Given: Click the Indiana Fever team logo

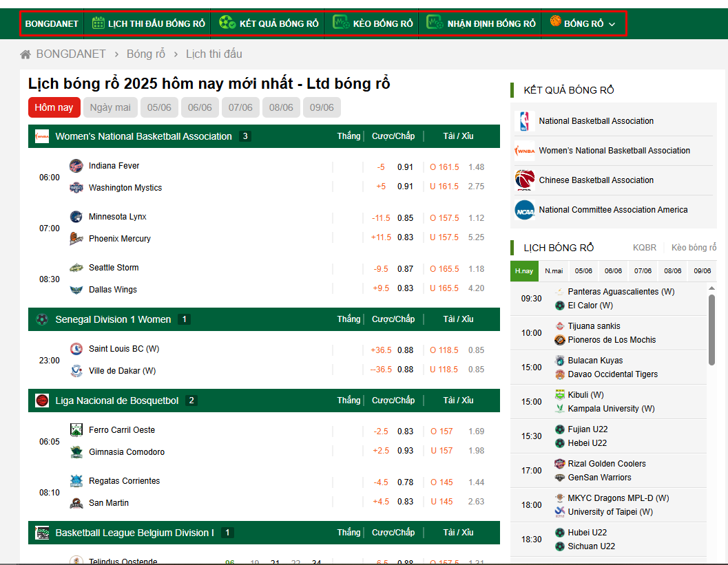Looking at the screenshot, I should [76, 166].
